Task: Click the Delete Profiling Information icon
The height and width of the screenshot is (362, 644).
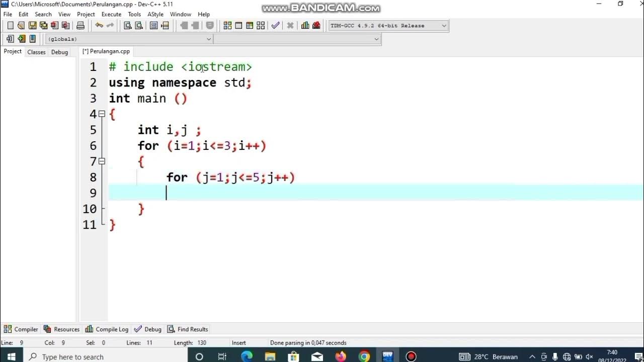Action: [316, 26]
